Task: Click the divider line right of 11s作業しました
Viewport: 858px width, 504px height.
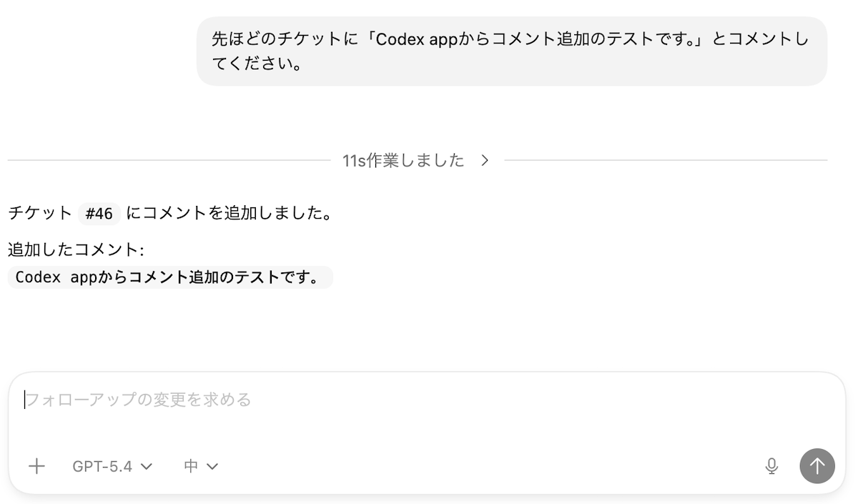Action: [x=665, y=160]
